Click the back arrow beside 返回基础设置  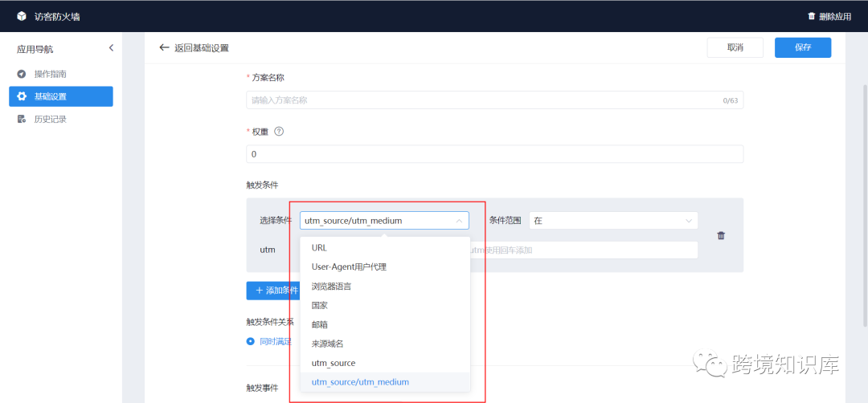164,47
